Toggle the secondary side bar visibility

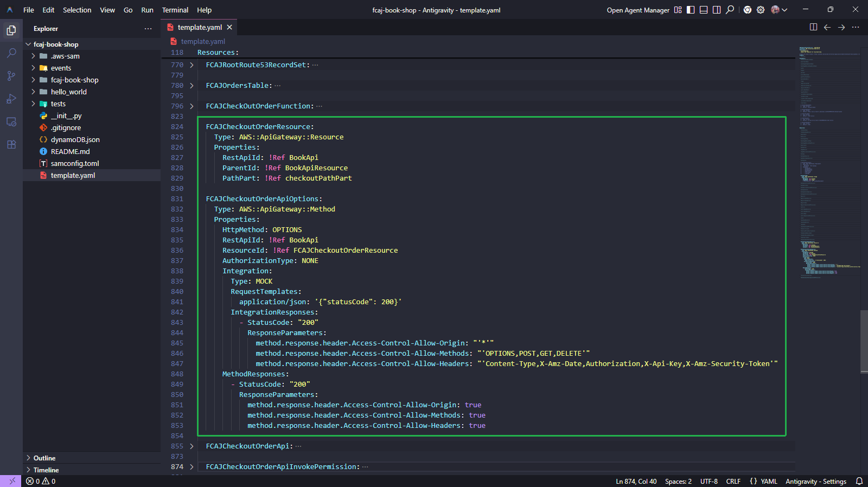coord(717,10)
